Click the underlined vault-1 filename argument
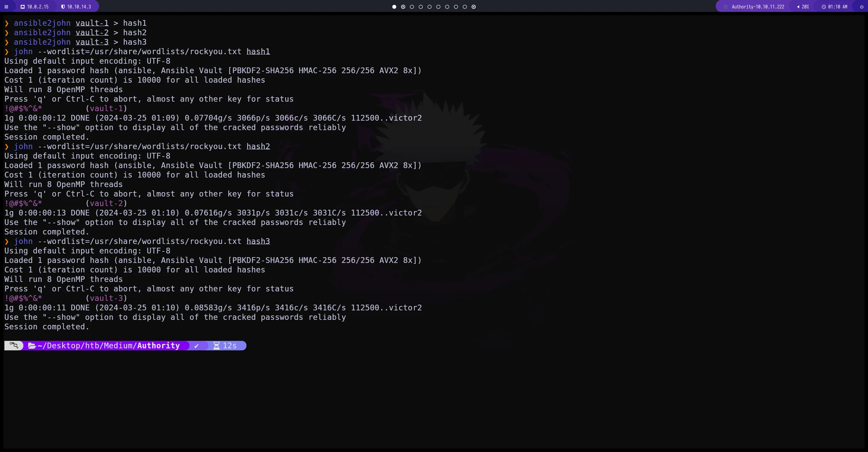 pyautogui.click(x=92, y=23)
